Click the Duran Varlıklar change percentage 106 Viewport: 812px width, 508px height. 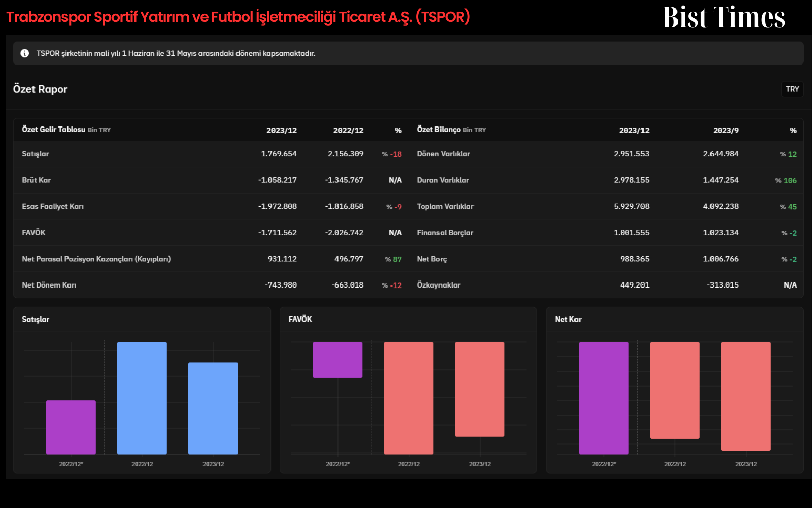click(x=786, y=181)
